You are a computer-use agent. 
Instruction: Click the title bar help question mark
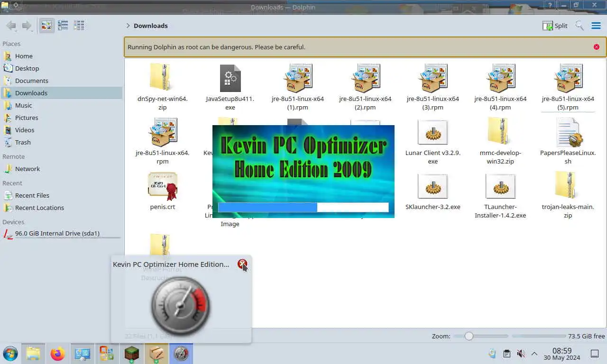click(x=550, y=5)
